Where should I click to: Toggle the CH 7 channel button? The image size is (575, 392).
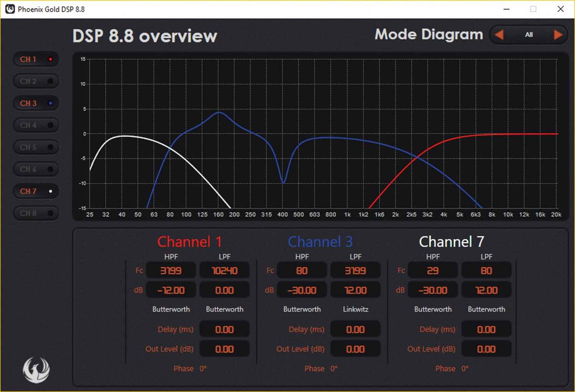(x=36, y=191)
